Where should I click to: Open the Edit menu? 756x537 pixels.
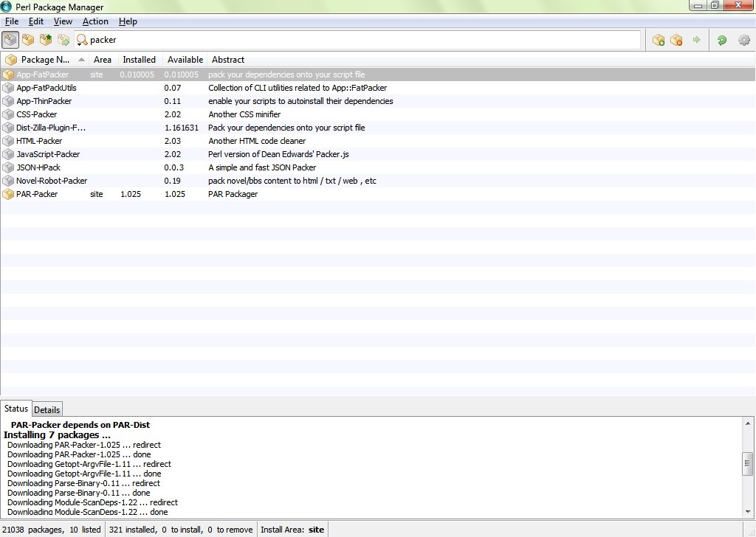(x=35, y=21)
